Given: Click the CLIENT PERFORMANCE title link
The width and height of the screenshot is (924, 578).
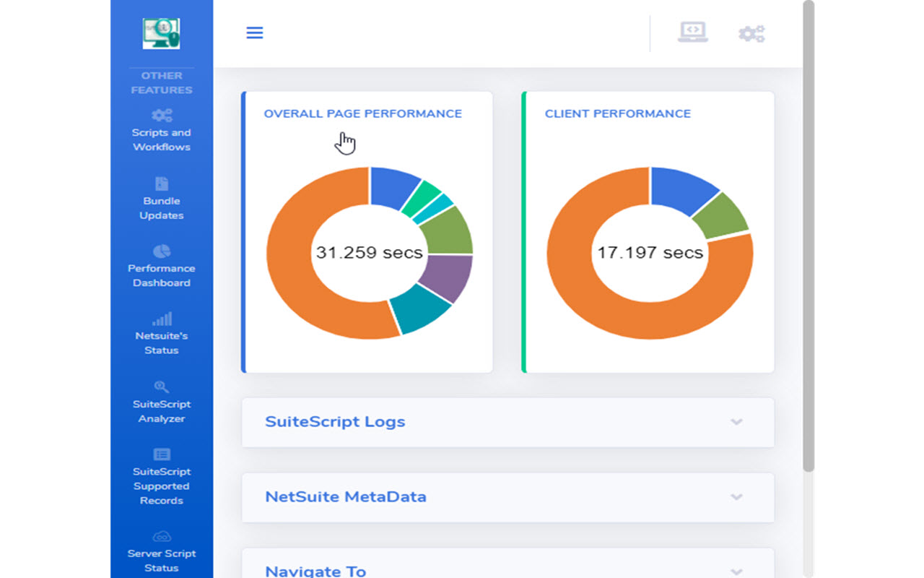Looking at the screenshot, I should tap(618, 113).
